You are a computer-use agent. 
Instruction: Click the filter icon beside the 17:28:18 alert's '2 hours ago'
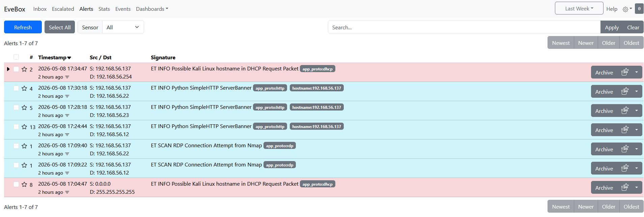67,116
